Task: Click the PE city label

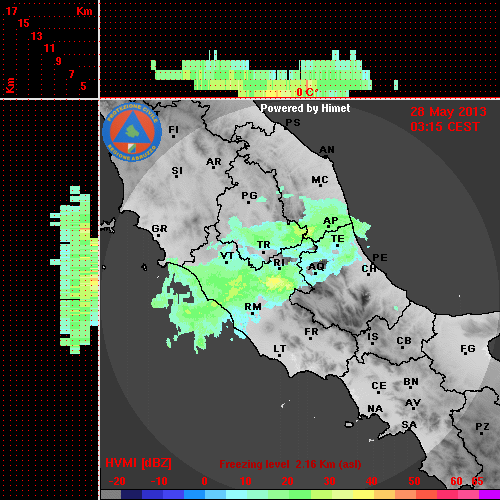Action: 380,257
